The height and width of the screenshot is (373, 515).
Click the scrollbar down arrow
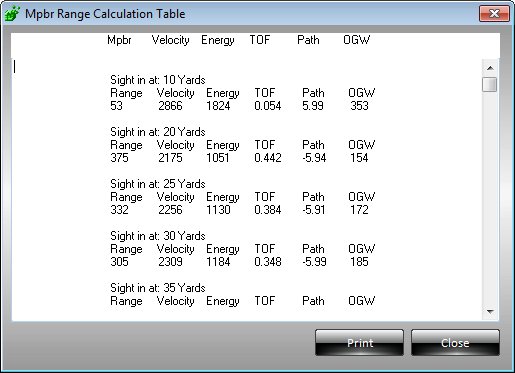click(x=490, y=312)
